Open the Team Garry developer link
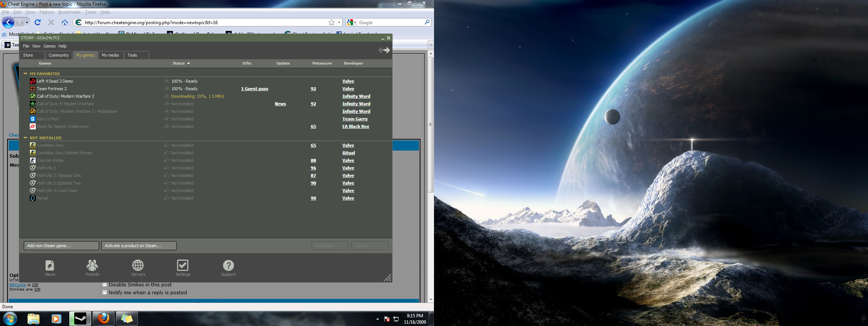The width and height of the screenshot is (868, 326). click(x=355, y=119)
